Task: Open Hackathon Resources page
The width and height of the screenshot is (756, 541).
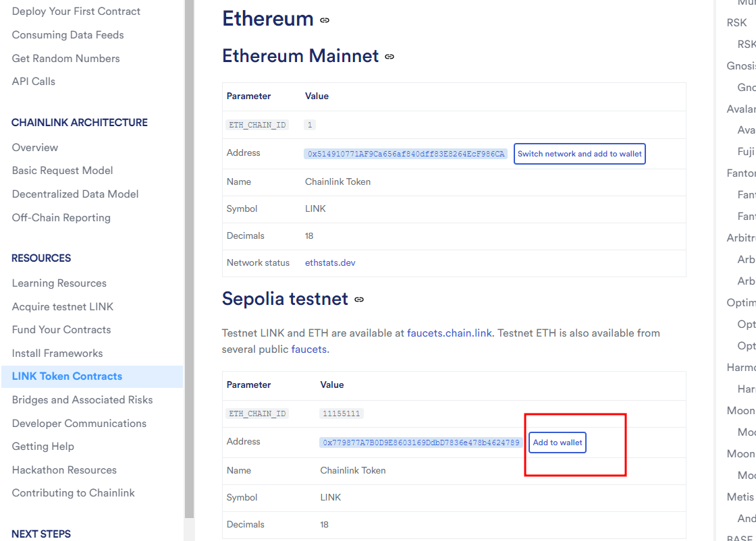Action: coord(64,470)
